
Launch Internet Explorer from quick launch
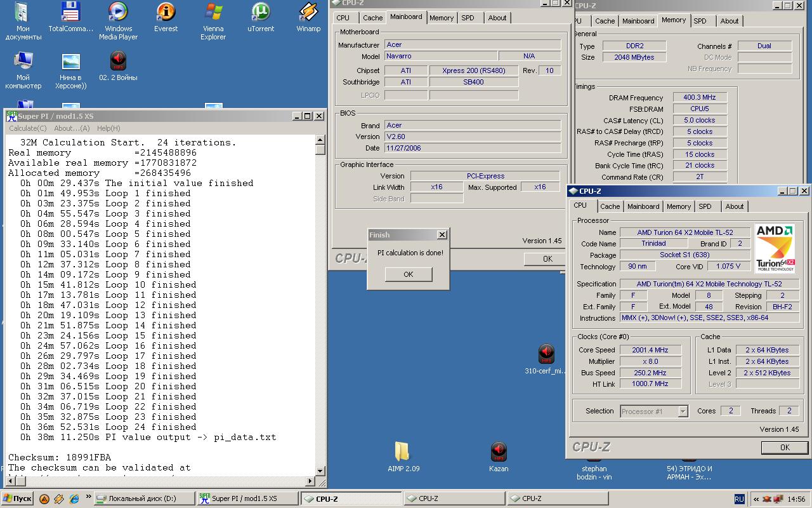74,498
